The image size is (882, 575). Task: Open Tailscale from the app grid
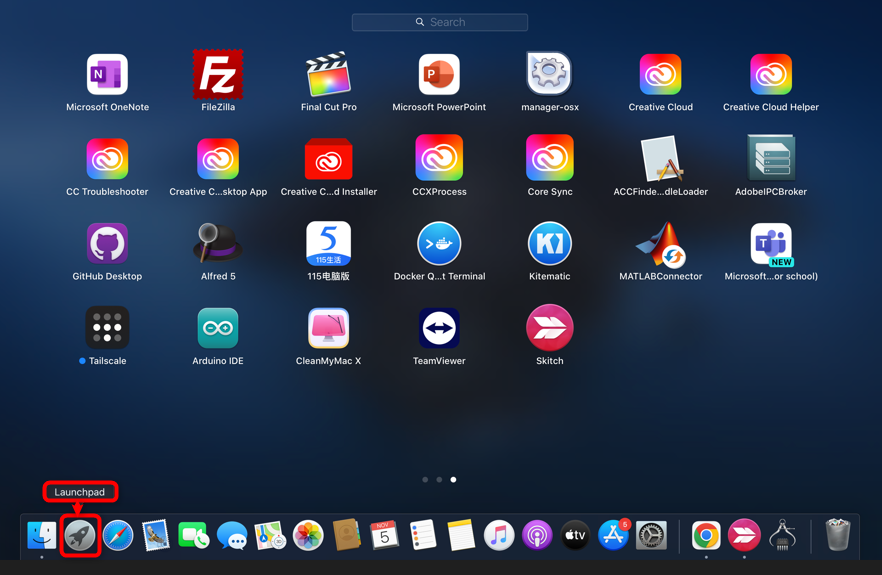(x=107, y=329)
